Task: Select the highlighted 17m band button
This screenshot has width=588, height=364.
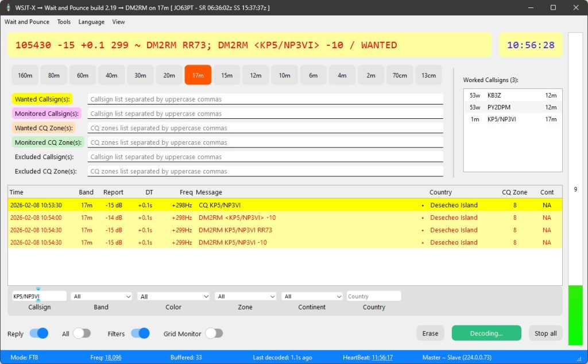Action: point(198,75)
